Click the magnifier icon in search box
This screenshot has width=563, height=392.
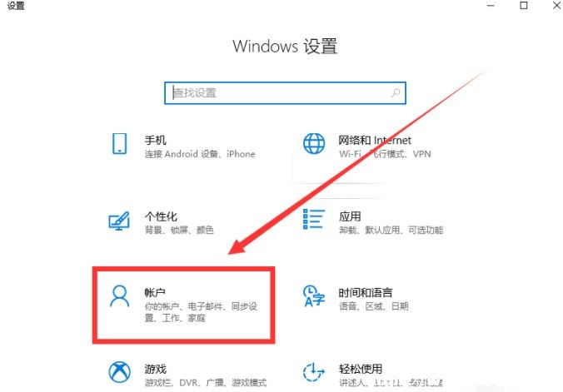[x=396, y=93]
